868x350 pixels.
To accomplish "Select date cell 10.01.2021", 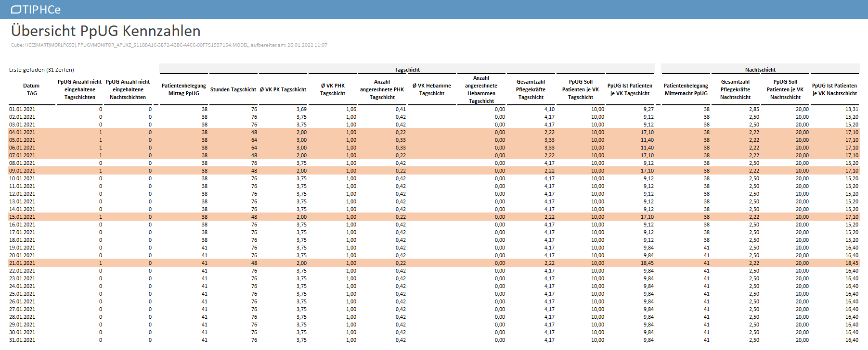I will tap(22, 178).
